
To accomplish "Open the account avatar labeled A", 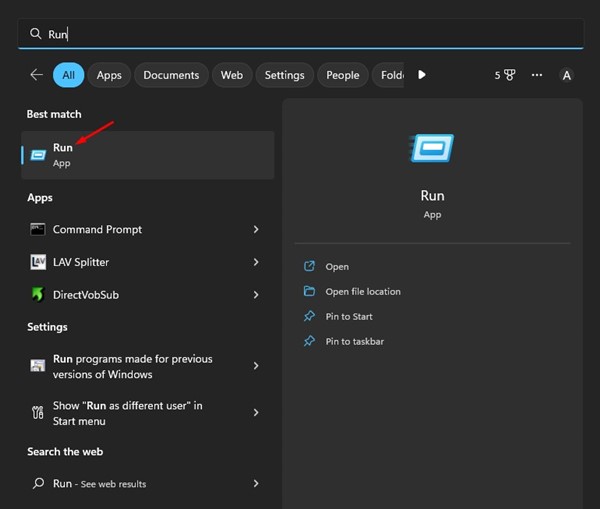I will [567, 75].
